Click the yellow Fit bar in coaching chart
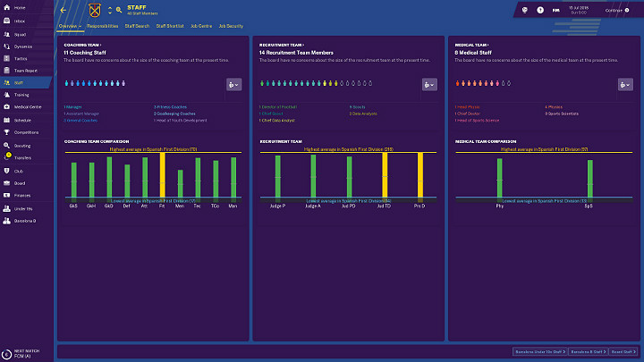 coord(162,175)
